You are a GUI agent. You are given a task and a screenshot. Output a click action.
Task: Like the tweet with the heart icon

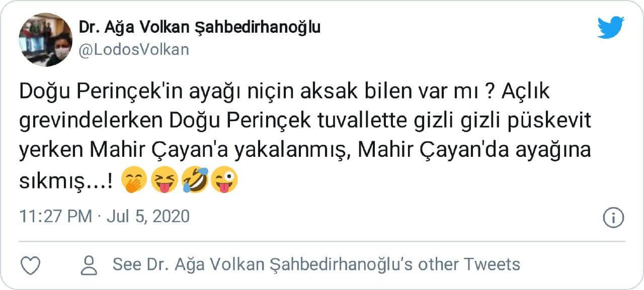pyautogui.click(x=31, y=265)
